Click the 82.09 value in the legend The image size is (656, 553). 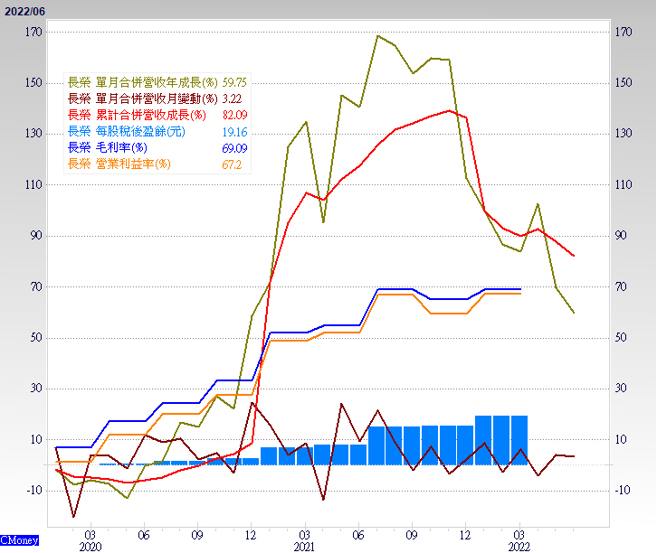235,115
